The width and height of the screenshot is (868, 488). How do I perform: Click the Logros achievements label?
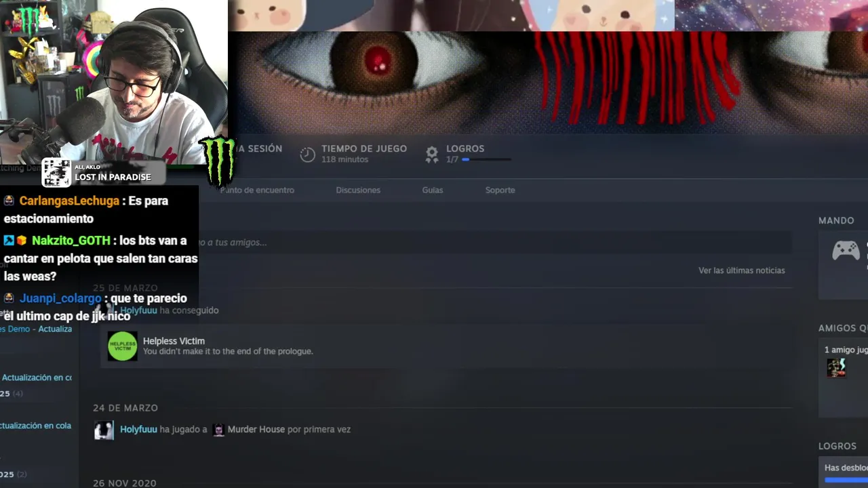[465, 148]
